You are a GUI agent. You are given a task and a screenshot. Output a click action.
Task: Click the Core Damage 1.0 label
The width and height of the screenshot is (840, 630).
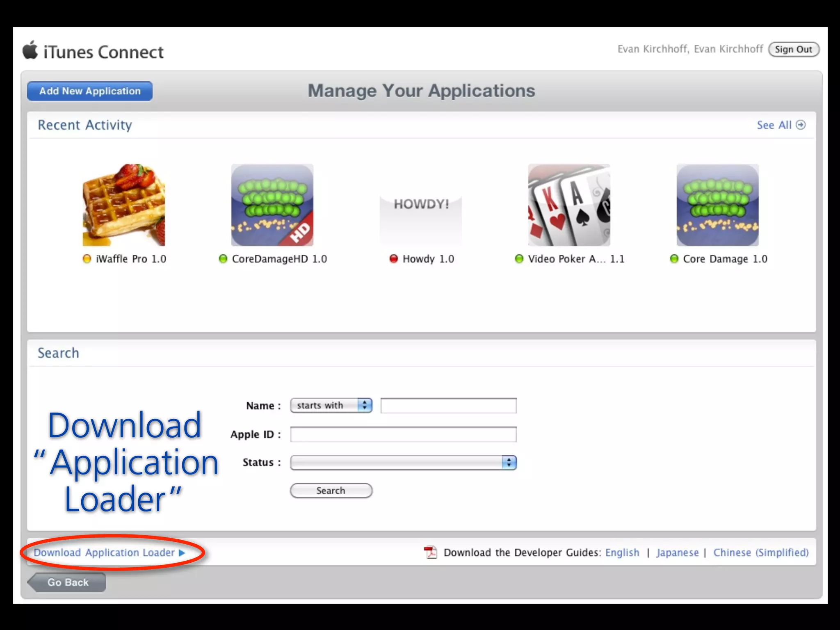tap(725, 259)
